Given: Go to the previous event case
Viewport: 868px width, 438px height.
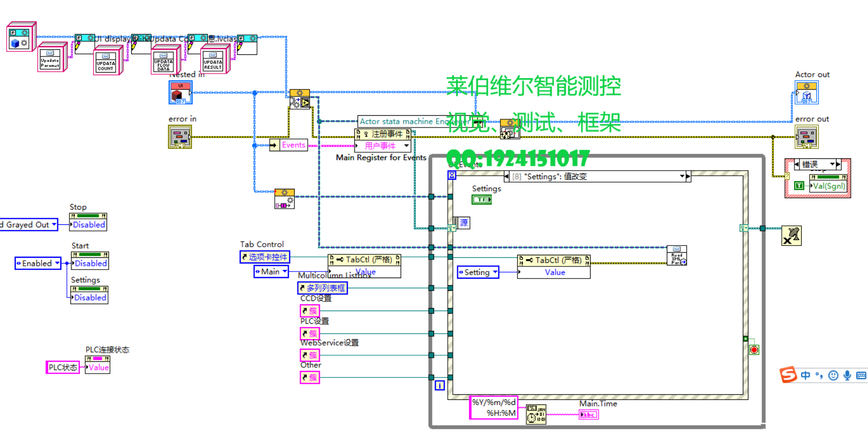Looking at the screenshot, I should click(x=507, y=176).
